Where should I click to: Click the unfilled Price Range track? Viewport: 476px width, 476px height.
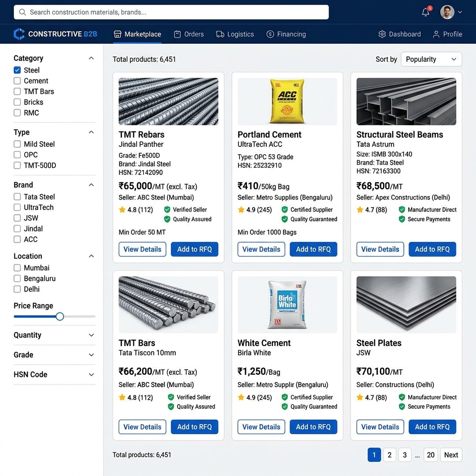point(79,316)
